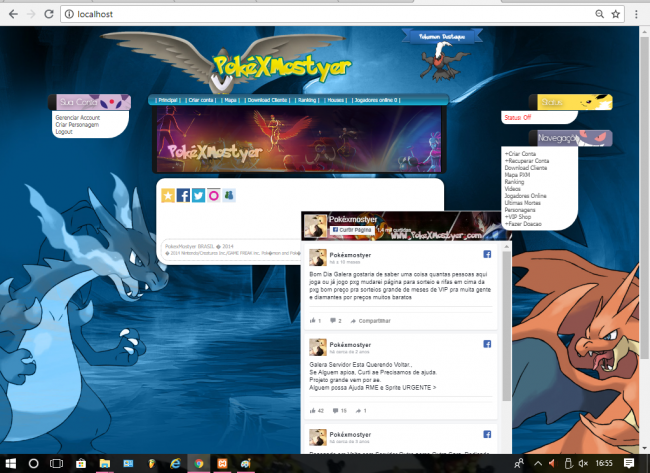Like the second post with 42 likes
650x473 pixels.
tap(317, 410)
